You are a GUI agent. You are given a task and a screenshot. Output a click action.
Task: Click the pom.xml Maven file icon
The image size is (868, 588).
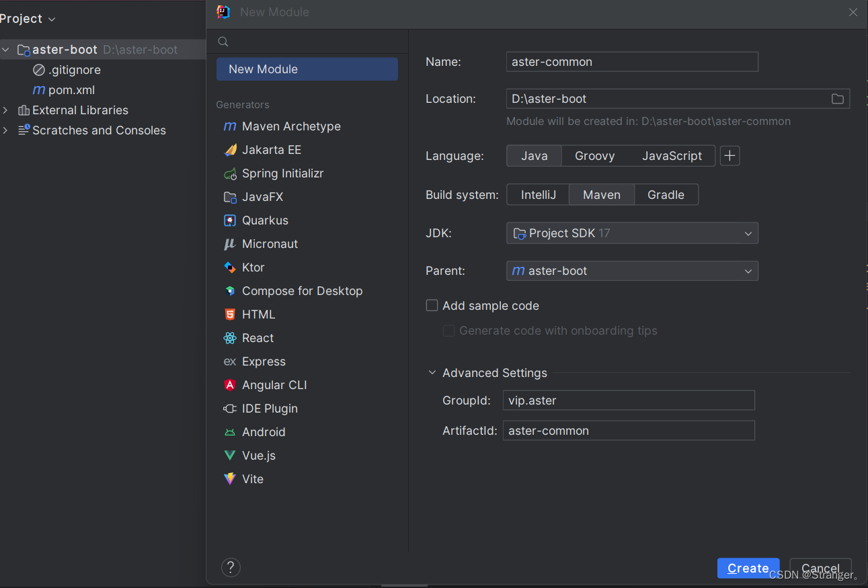pyautogui.click(x=39, y=90)
